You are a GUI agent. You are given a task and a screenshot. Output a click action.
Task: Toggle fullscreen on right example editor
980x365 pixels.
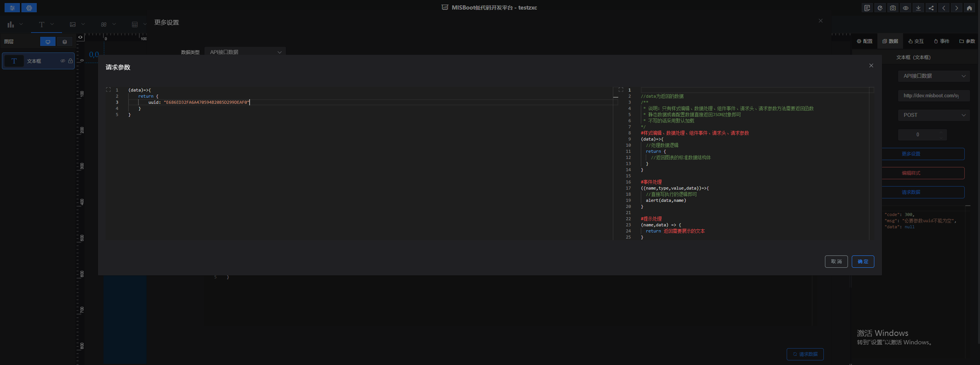click(621, 90)
